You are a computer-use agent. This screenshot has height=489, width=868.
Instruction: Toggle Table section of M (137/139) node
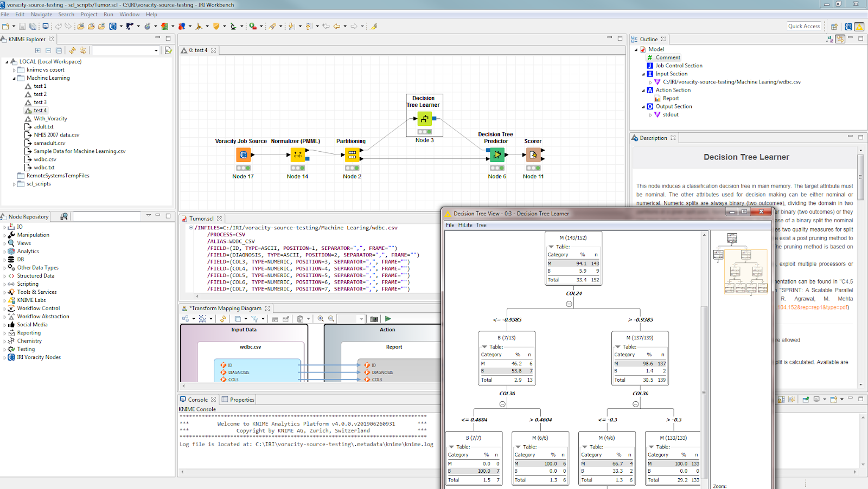618,347
